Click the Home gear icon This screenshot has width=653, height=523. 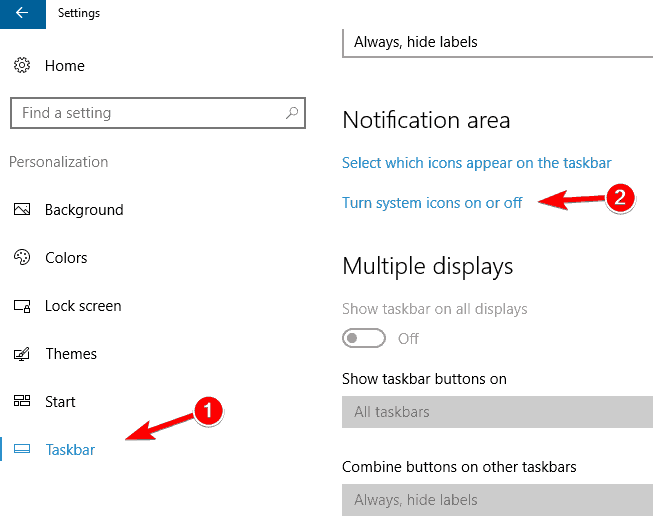(22, 66)
